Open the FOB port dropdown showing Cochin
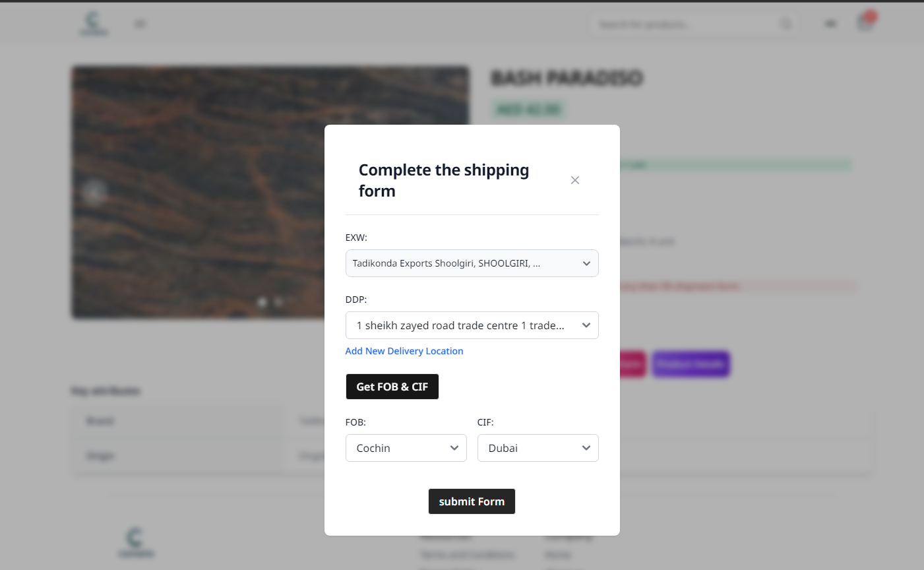The width and height of the screenshot is (924, 570). tap(406, 448)
